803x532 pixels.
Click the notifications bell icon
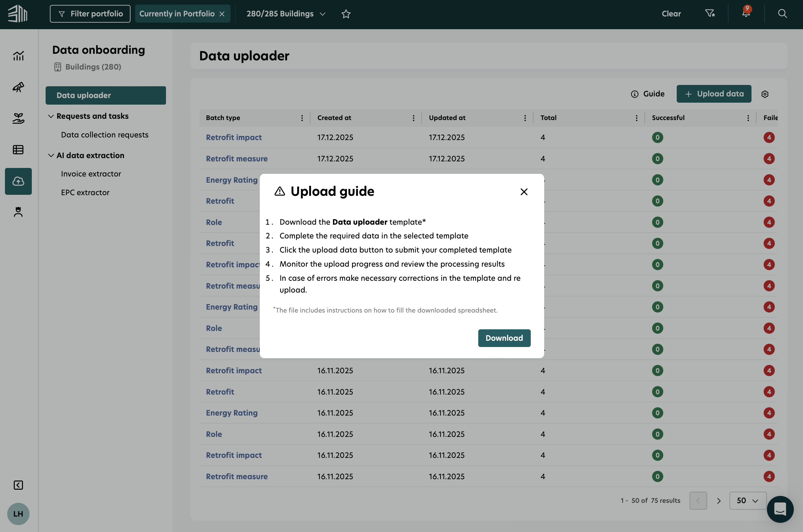[x=746, y=14]
